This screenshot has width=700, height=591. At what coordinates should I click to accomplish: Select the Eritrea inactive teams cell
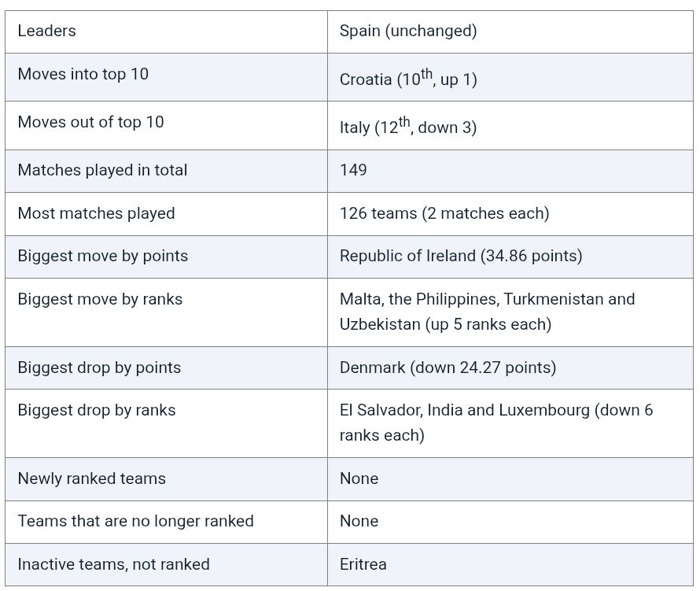pyautogui.click(x=363, y=564)
